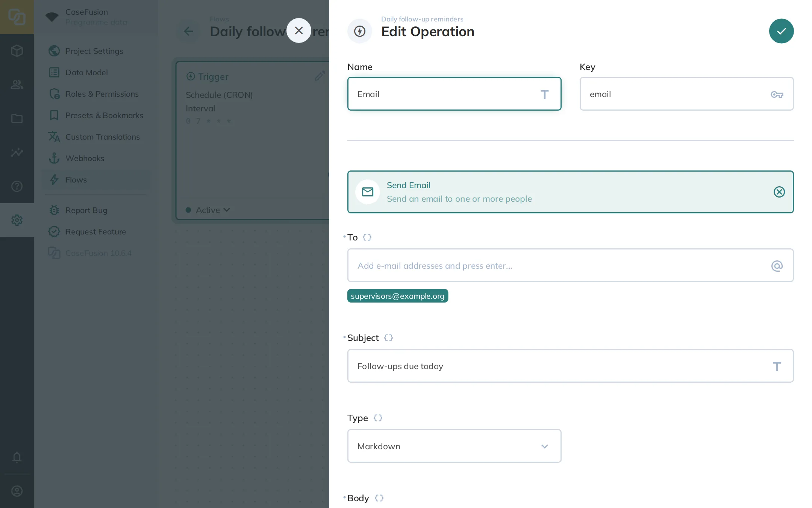Open Insights chart module icon
Image resolution: width=812 pixels, height=508 pixels.
pos(17,152)
